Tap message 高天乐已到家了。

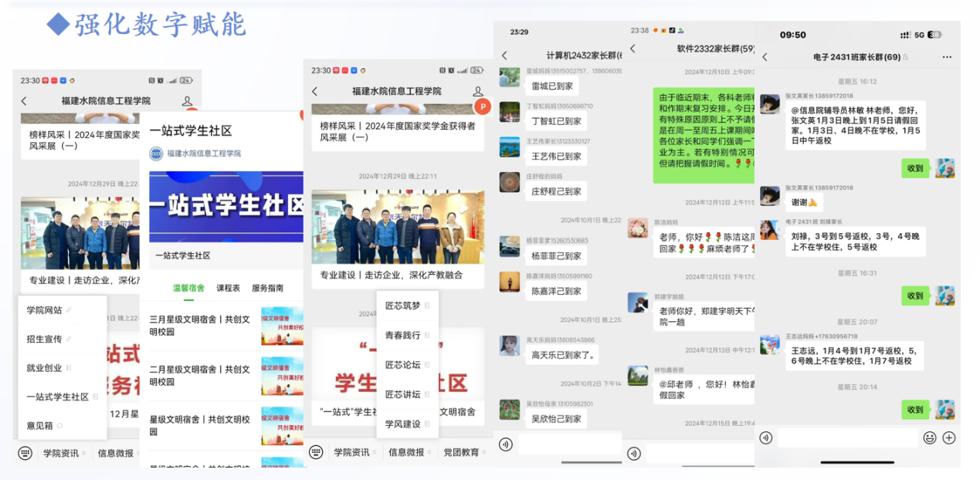point(563,356)
